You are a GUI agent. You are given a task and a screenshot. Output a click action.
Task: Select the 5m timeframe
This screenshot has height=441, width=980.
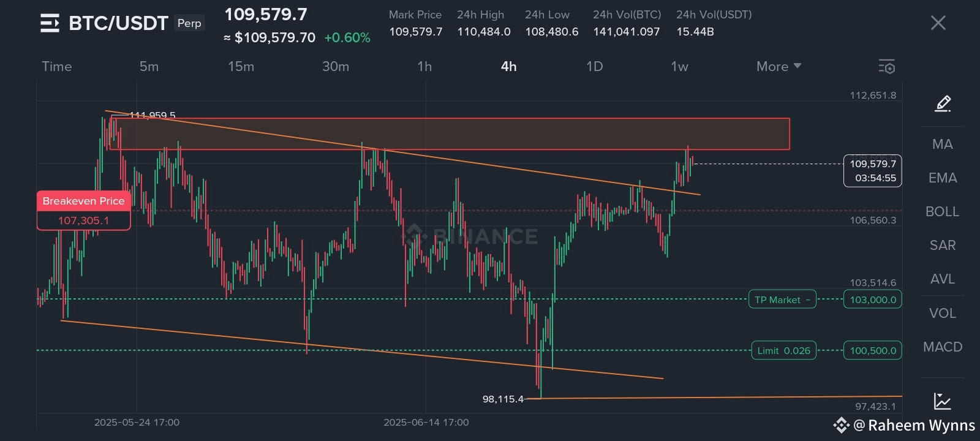(x=149, y=66)
